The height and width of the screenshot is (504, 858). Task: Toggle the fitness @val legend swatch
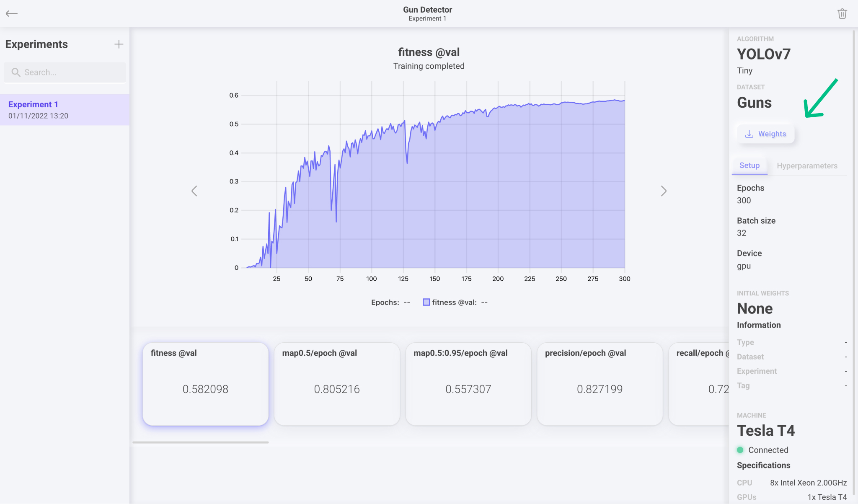[426, 302]
